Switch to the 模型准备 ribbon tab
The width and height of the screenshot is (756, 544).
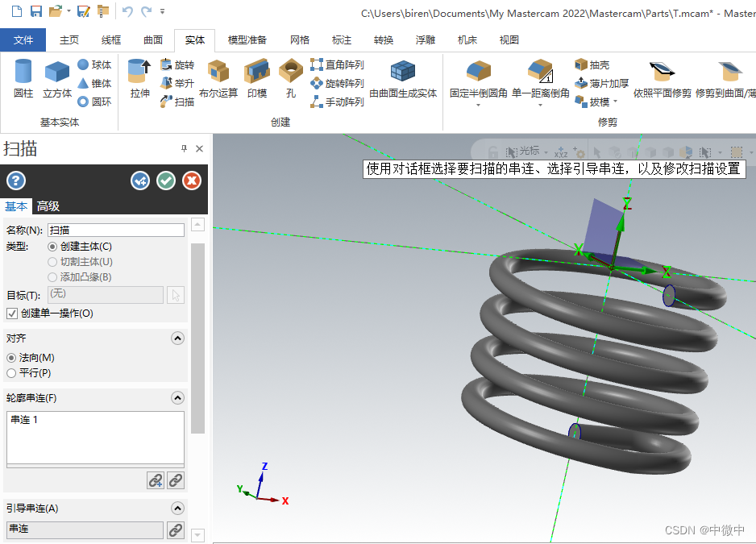[247, 40]
